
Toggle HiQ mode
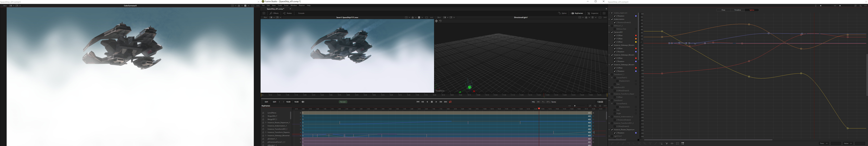coord(533,102)
